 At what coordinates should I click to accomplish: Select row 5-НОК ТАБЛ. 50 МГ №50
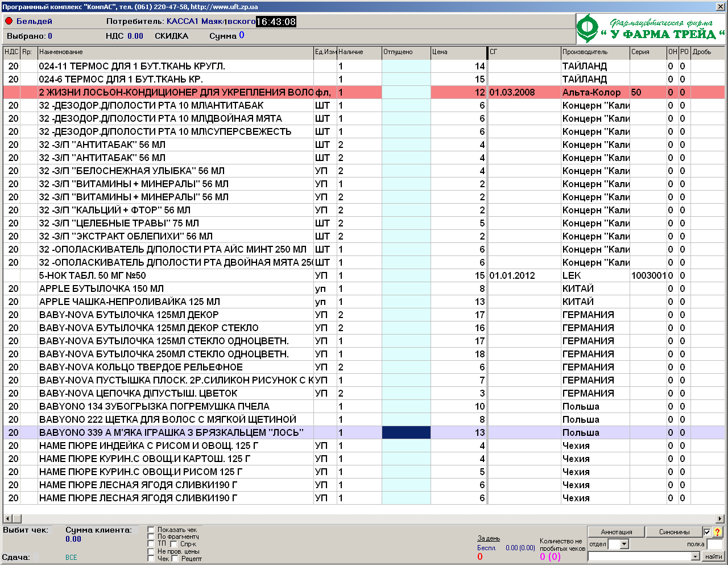(364, 275)
